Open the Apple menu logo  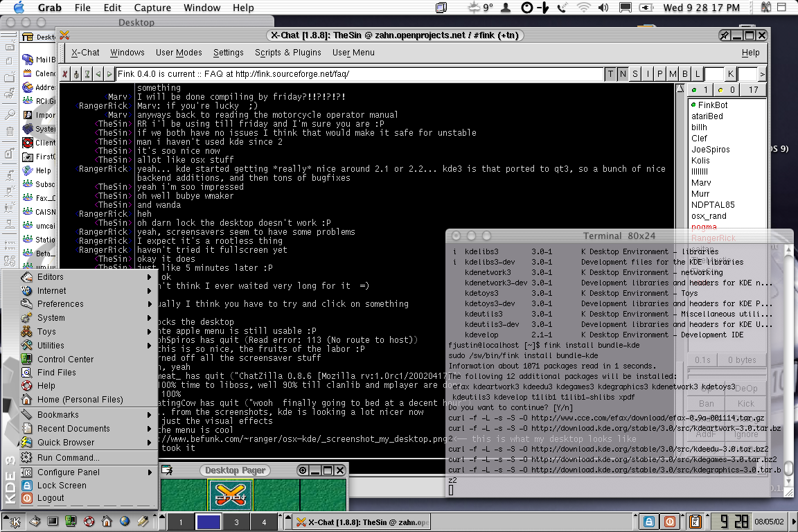click(19, 7)
